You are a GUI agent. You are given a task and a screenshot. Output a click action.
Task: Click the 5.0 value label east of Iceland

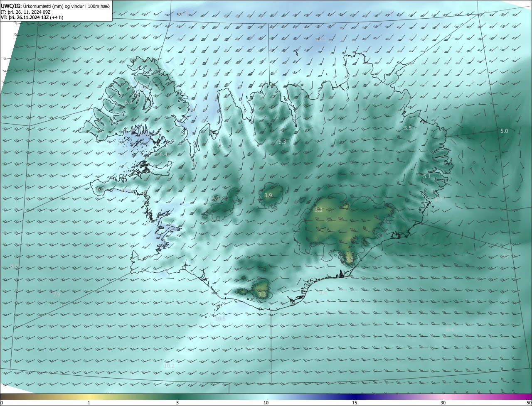click(x=504, y=131)
